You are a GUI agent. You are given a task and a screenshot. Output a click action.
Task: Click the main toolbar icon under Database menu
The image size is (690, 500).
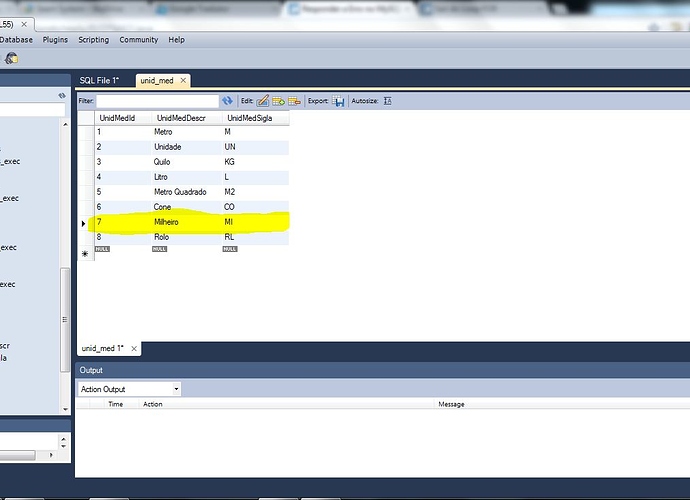[11, 58]
